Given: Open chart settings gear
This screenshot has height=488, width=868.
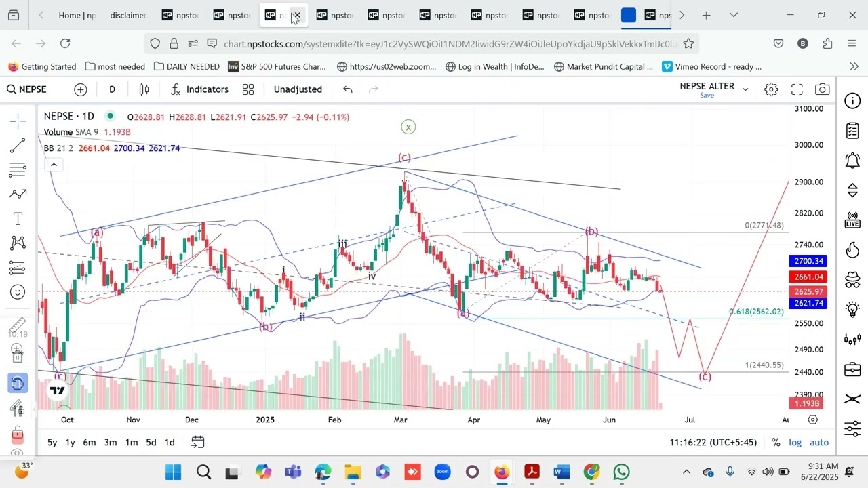Looking at the screenshot, I should [x=771, y=89].
